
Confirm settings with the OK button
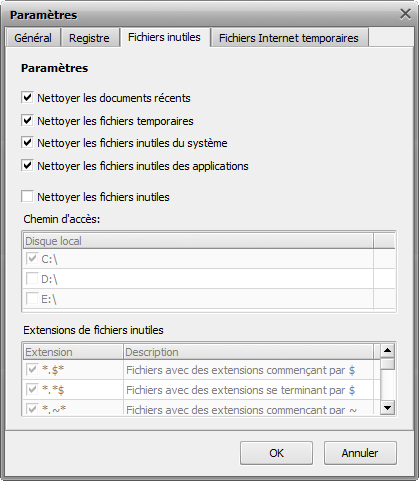(276, 453)
